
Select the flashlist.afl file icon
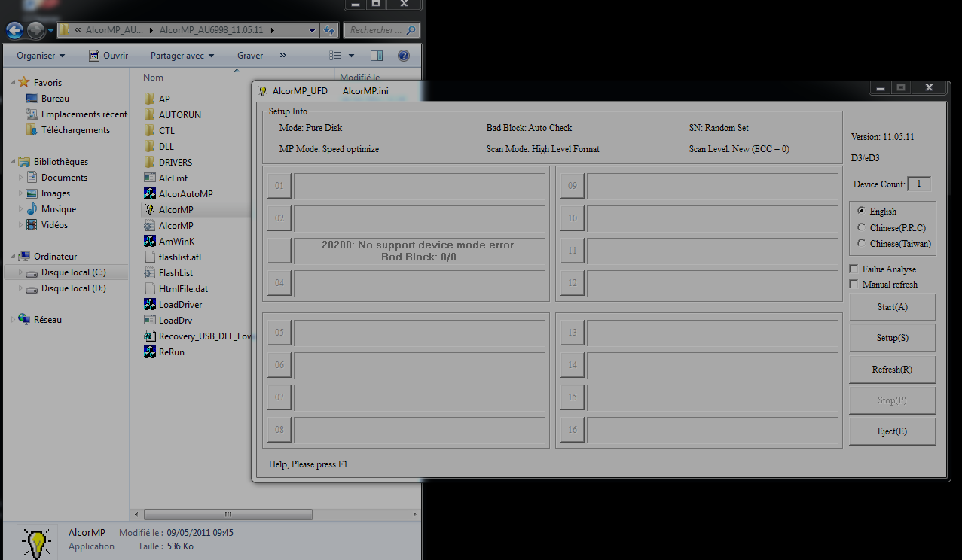(x=149, y=257)
